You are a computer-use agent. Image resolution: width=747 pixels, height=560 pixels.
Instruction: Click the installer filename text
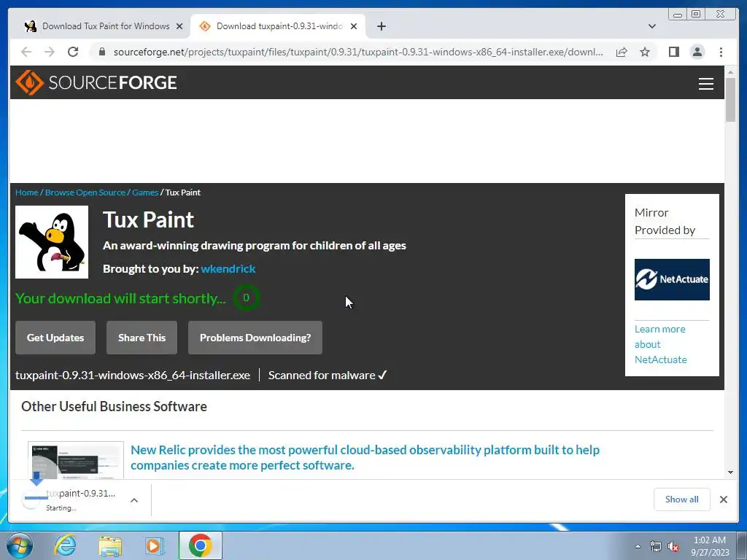(133, 376)
